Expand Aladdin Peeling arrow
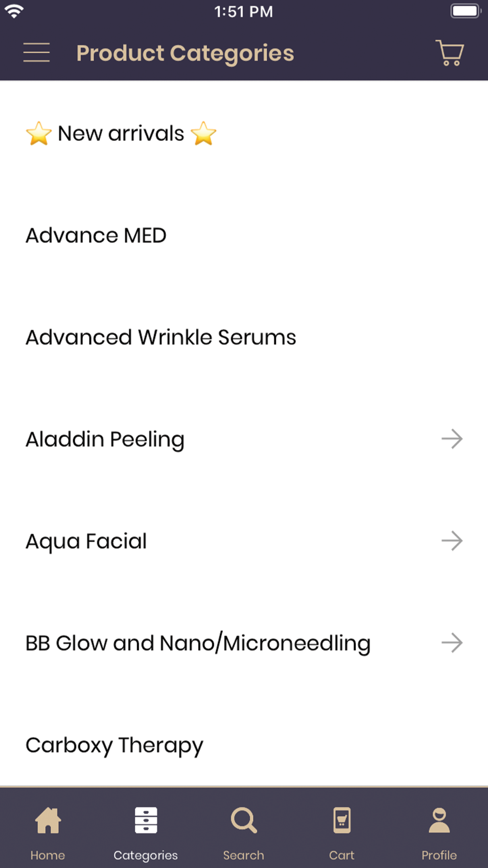This screenshot has height=868, width=488. coord(452,439)
